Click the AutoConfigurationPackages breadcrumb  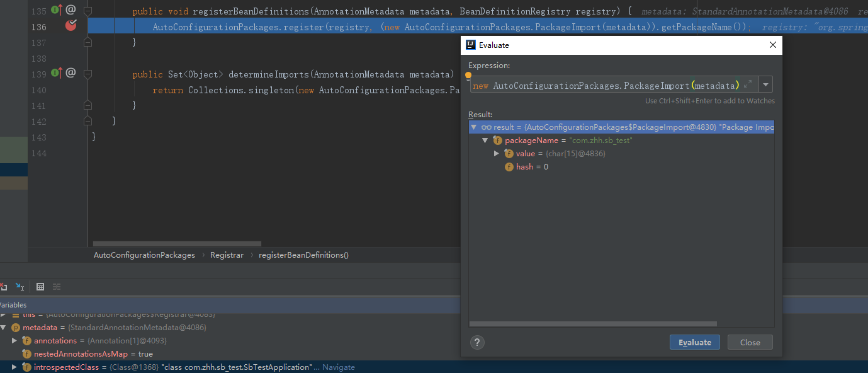144,255
